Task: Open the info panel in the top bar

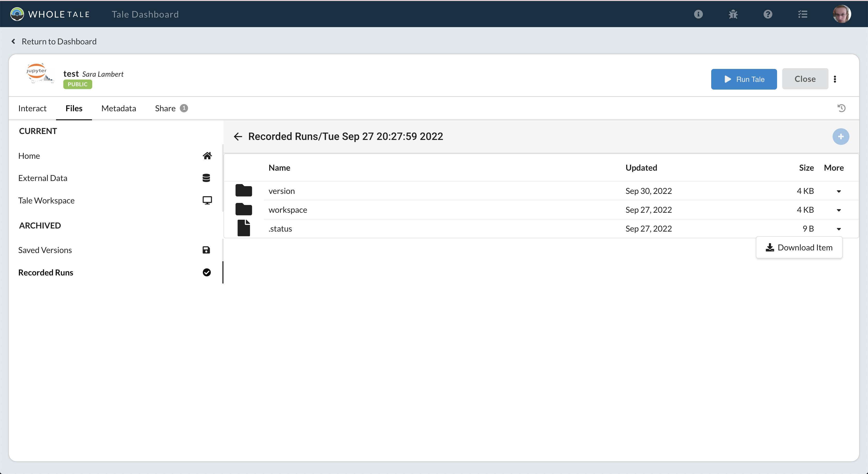Action: pos(699,14)
